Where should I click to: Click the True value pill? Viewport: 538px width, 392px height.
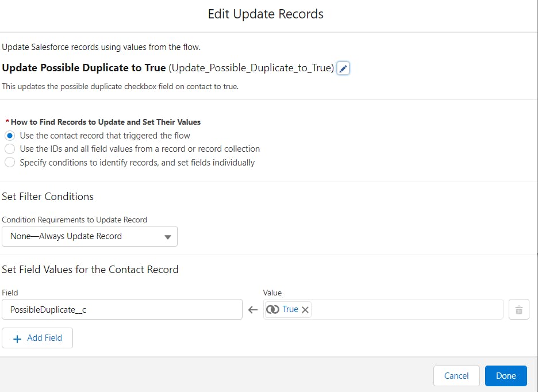[288, 309]
